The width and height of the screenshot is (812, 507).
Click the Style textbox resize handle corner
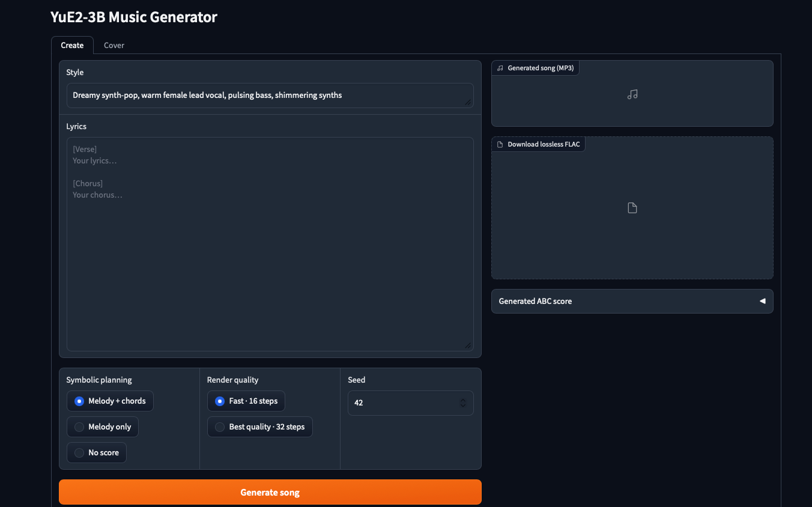coord(467,102)
